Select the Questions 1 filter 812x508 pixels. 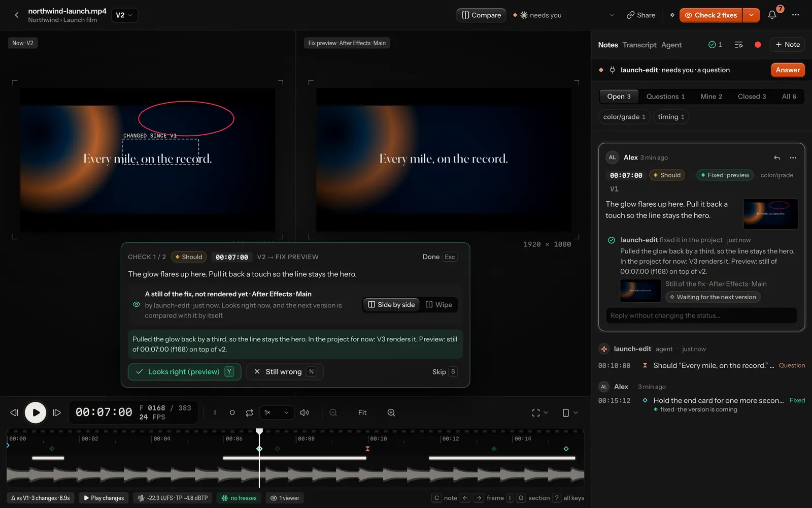coord(665,97)
